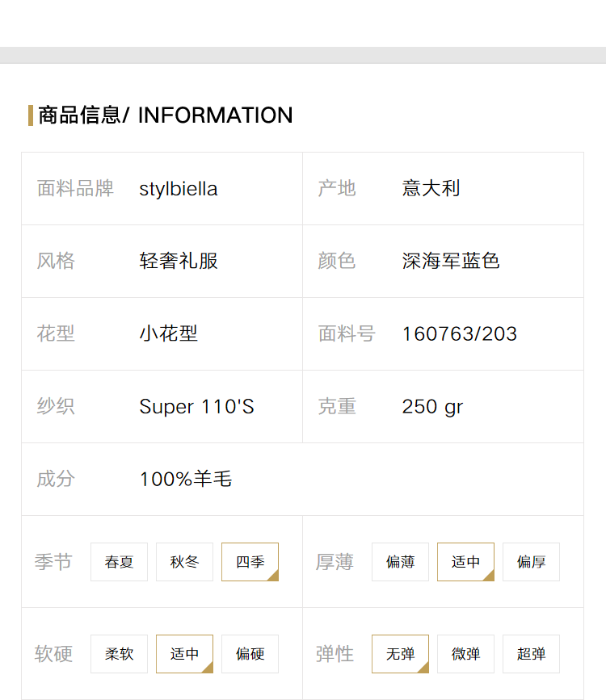The width and height of the screenshot is (606, 700).
Task: Choose 适中 under 厚薄
Action: coord(465,562)
